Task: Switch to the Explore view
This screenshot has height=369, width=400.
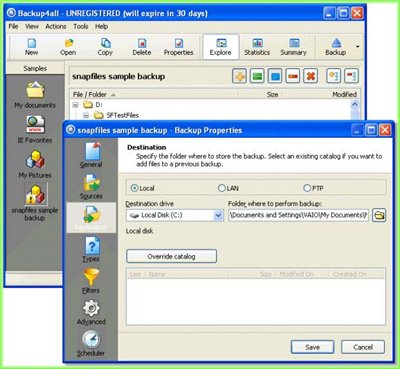Action: (x=220, y=47)
